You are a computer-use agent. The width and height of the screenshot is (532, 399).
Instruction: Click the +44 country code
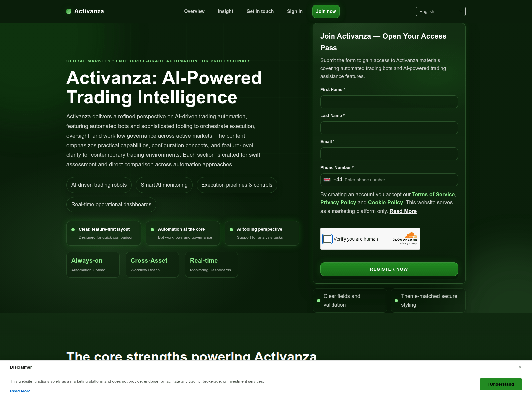(x=338, y=180)
